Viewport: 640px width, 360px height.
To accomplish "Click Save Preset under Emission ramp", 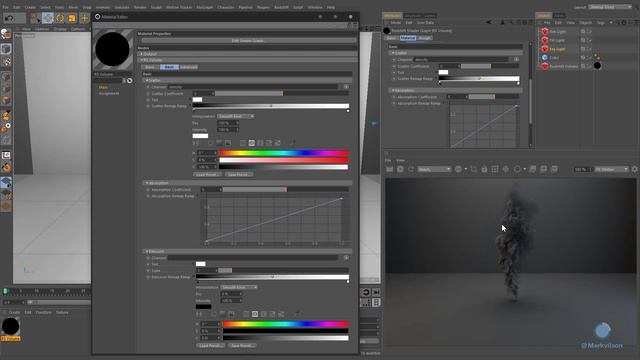I will point(242,345).
